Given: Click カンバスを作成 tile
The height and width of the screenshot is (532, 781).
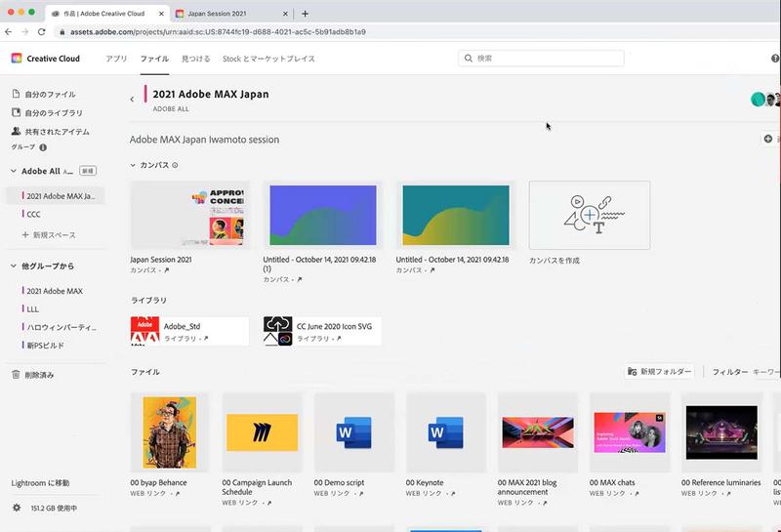Looking at the screenshot, I should (x=589, y=215).
